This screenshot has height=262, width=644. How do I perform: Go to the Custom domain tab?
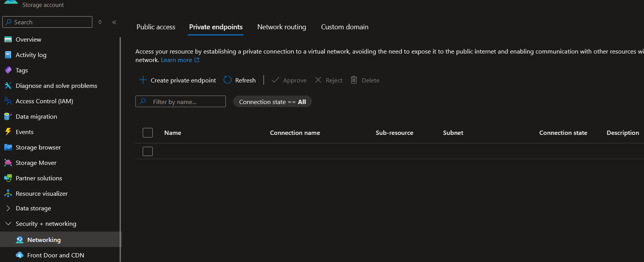pos(345,27)
